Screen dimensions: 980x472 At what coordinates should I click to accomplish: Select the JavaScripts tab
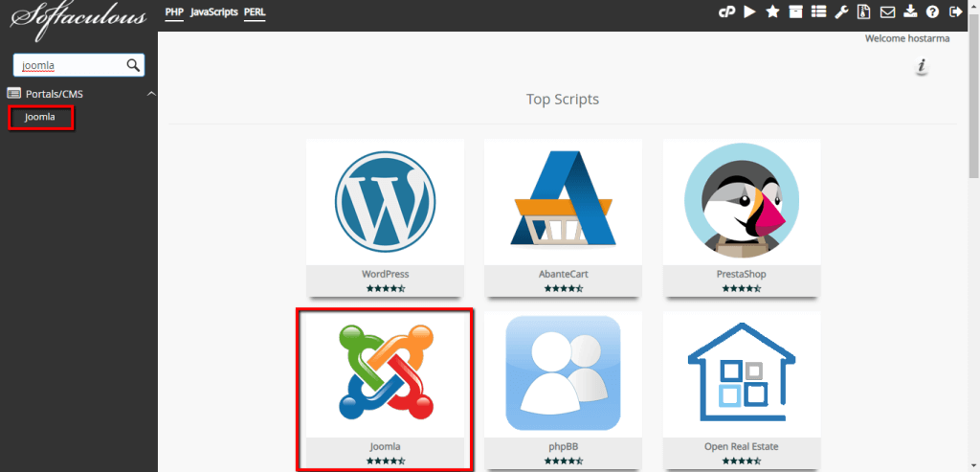pos(213,11)
